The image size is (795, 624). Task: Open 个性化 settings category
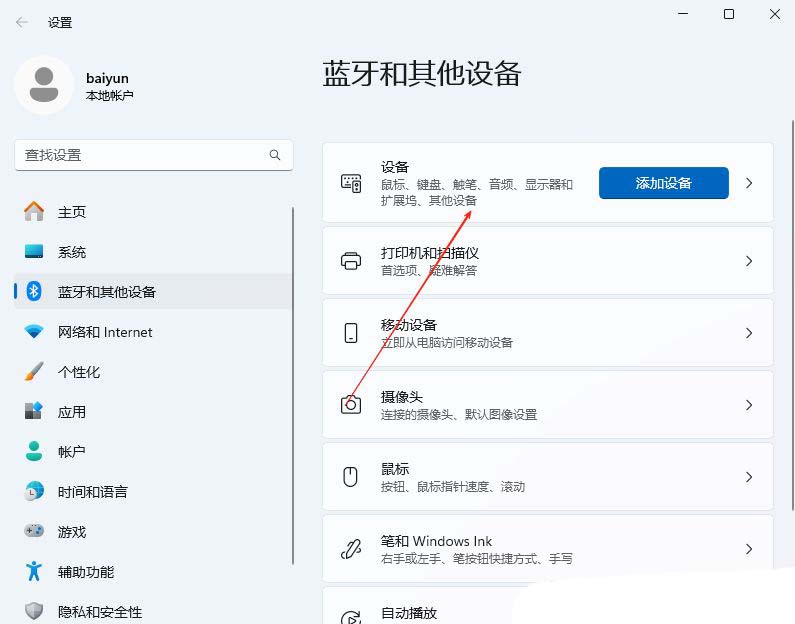[x=153, y=372]
